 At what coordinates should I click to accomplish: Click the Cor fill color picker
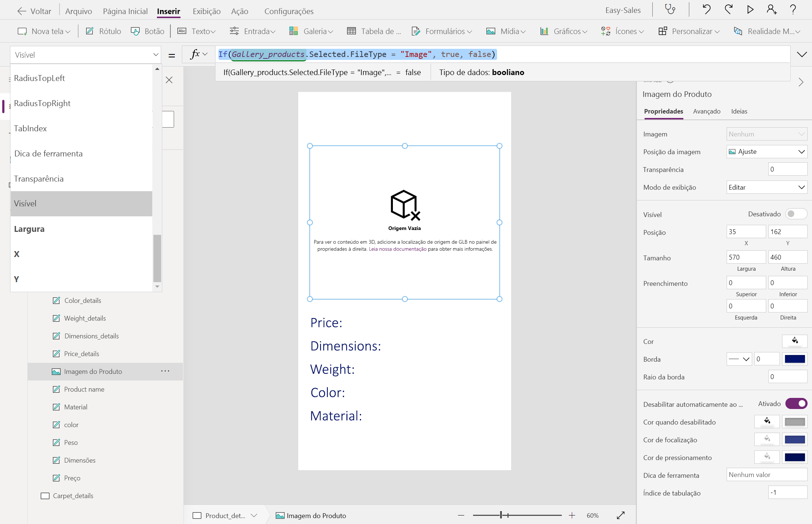tap(795, 341)
